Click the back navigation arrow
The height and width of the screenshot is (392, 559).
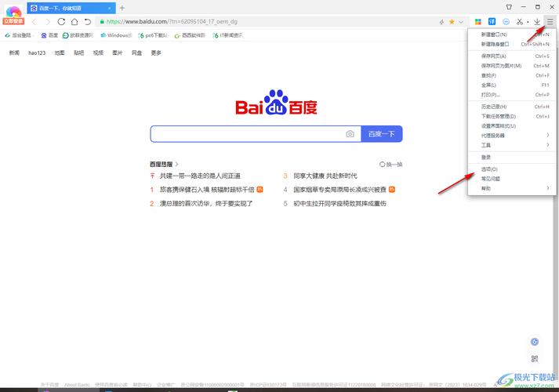[34, 22]
